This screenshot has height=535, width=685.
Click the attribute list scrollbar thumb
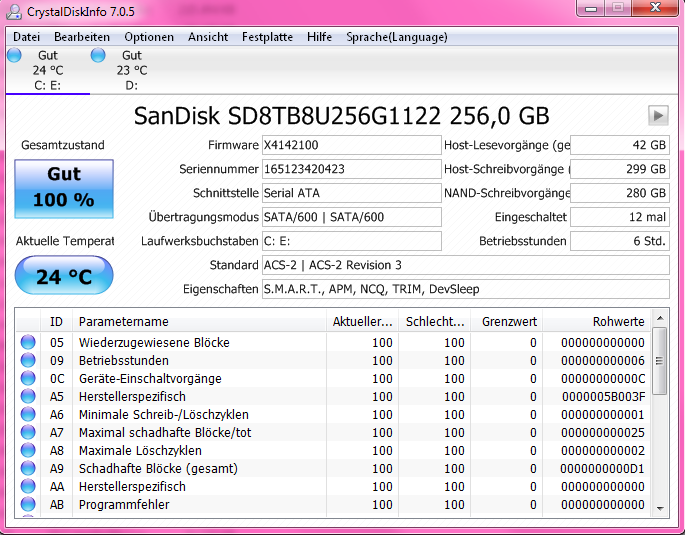click(660, 361)
